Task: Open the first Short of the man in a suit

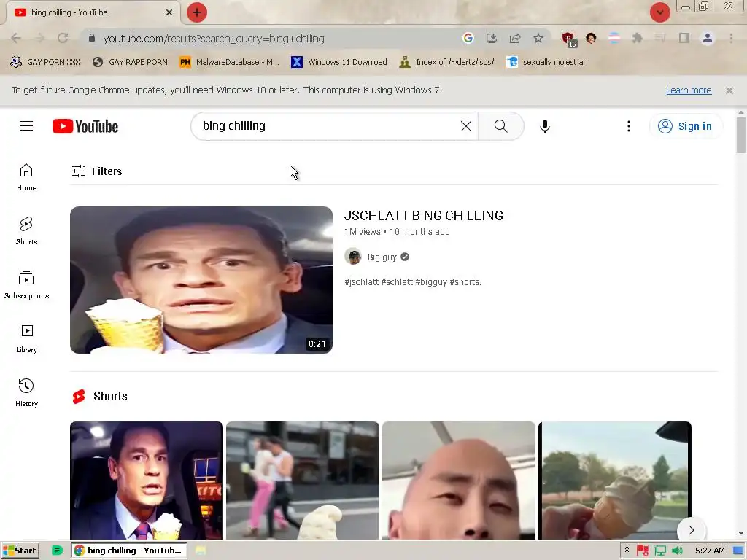Action: tap(146, 481)
